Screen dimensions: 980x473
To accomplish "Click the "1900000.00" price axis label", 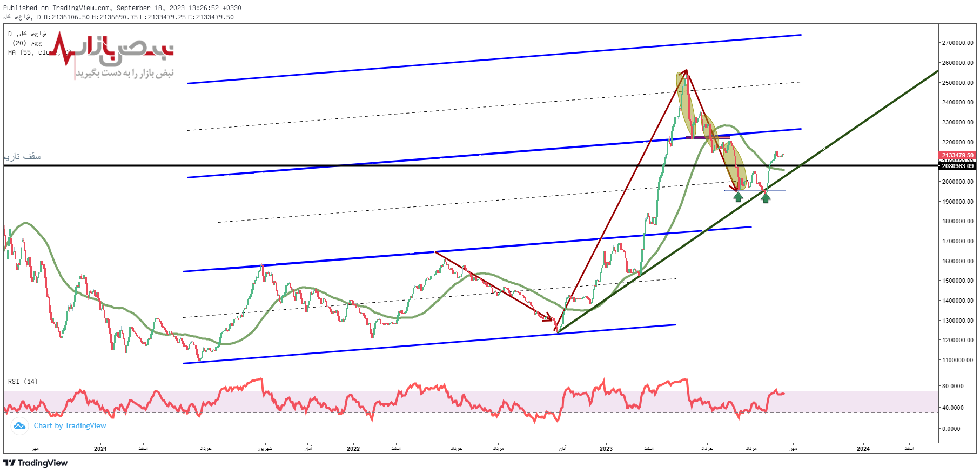I will (957, 202).
